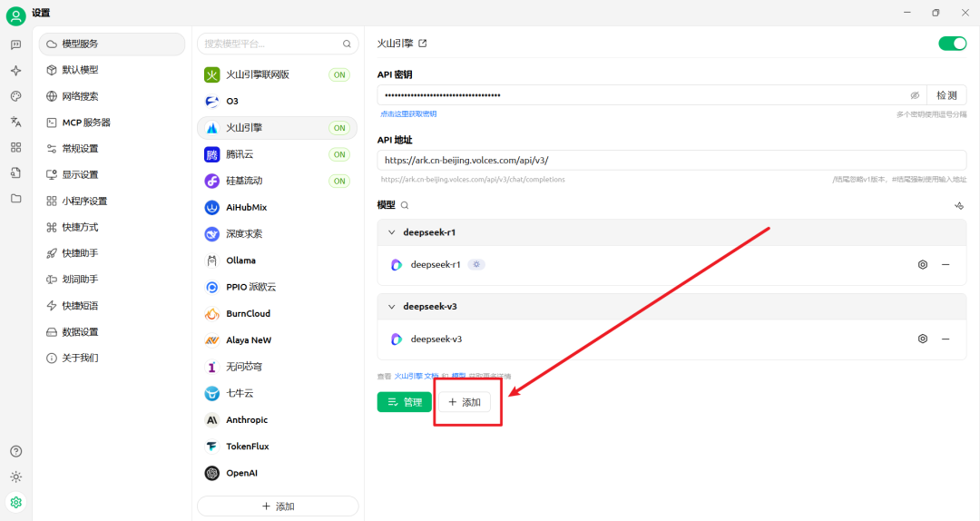Follow the 点击这里获取密钥 link
The width and height of the screenshot is (980, 521).
(408, 113)
